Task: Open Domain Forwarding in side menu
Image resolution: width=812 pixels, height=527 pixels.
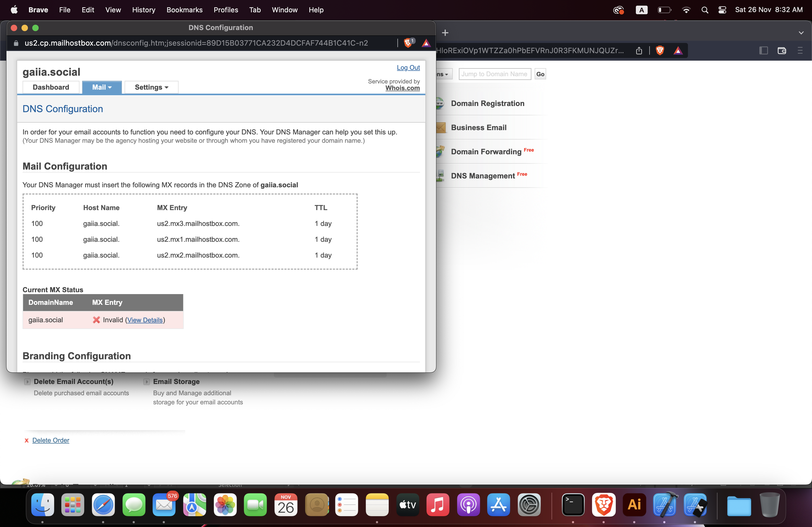Action: 486,152
